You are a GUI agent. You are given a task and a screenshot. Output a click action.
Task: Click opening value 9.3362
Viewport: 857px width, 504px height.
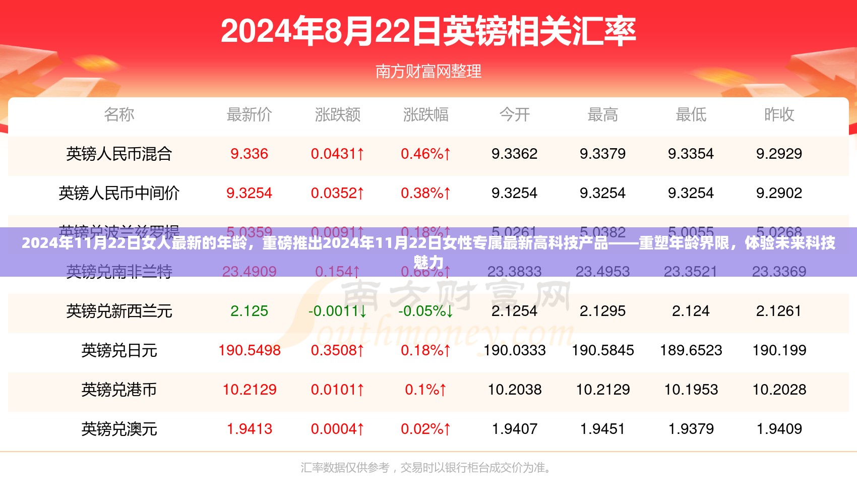pyautogui.click(x=514, y=154)
